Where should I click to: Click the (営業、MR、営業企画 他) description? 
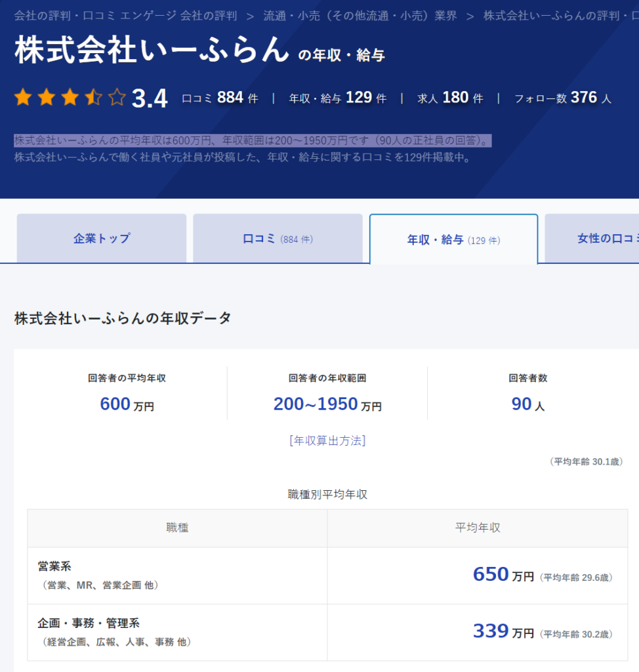click(x=100, y=585)
